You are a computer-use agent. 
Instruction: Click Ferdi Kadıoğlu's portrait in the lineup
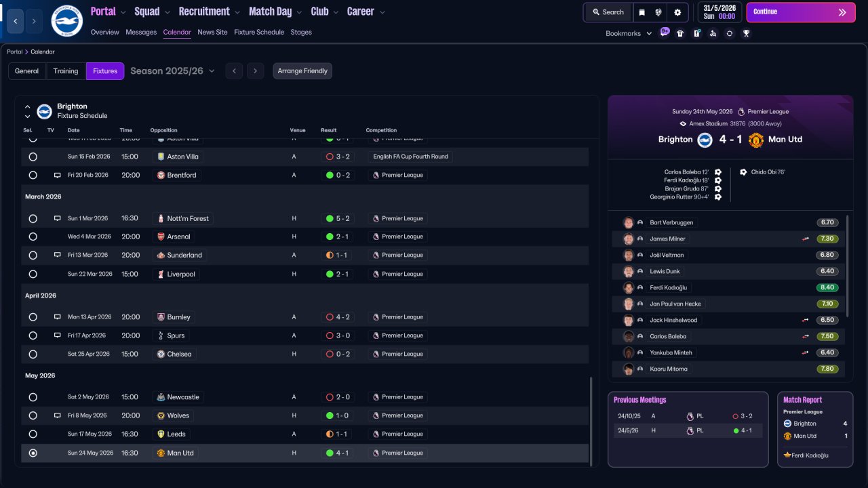(x=629, y=287)
